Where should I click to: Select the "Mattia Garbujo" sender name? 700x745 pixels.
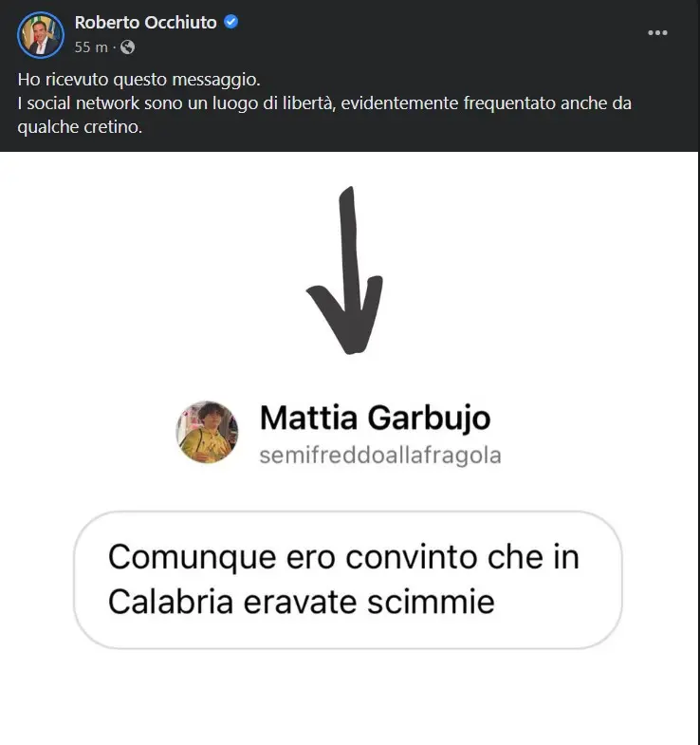click(375, 418)
